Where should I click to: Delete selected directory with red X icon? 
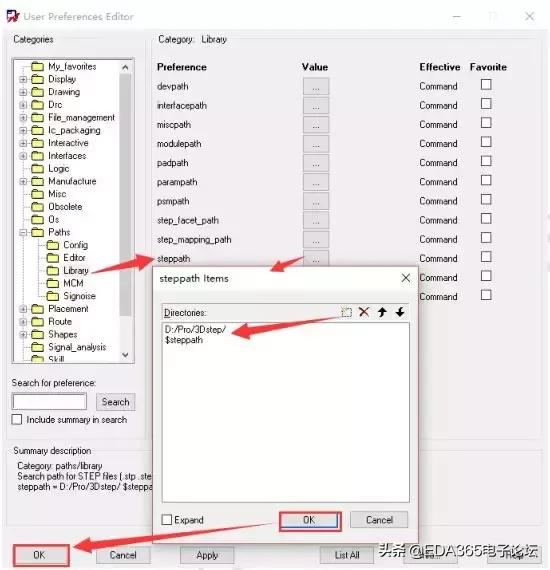(364, 312)
